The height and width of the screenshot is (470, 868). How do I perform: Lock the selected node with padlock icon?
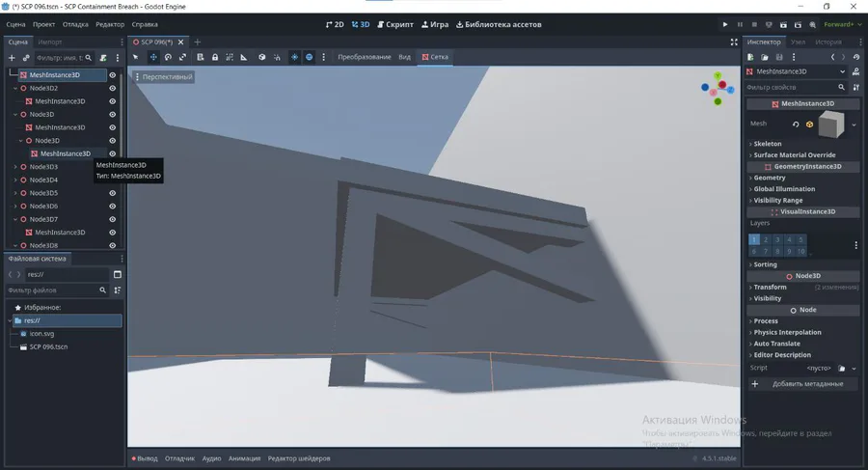[x=215, y=57]
